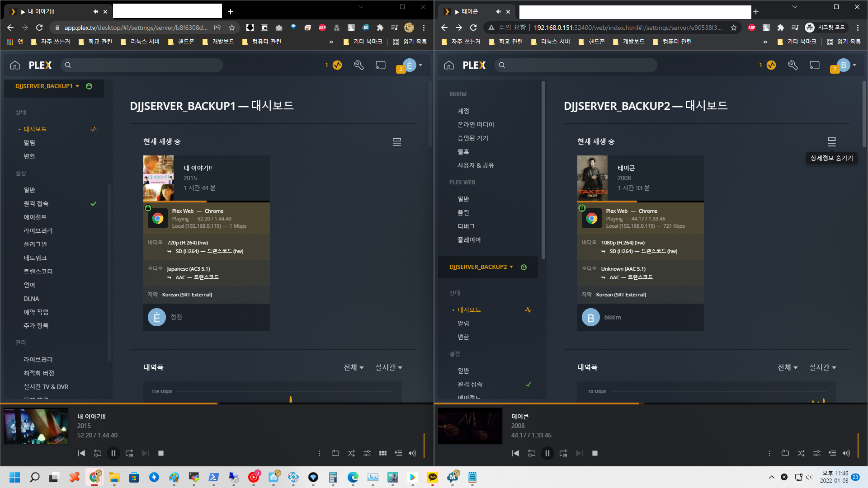The height and width of the screenshot is (488, 868).
Task: Open 실시간 timespan dropdown on BACKUP2 dashboard
Action: (822, 367)
